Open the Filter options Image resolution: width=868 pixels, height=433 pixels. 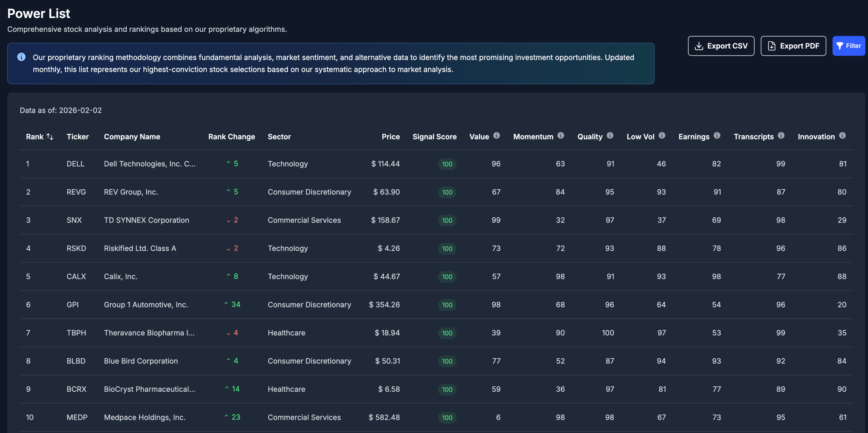click(x=848, y=46)
